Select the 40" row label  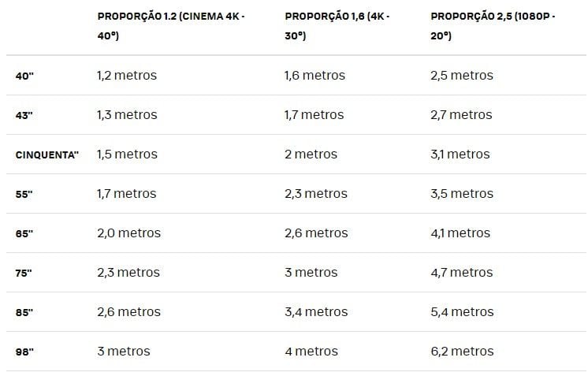[x=24, y=76]
